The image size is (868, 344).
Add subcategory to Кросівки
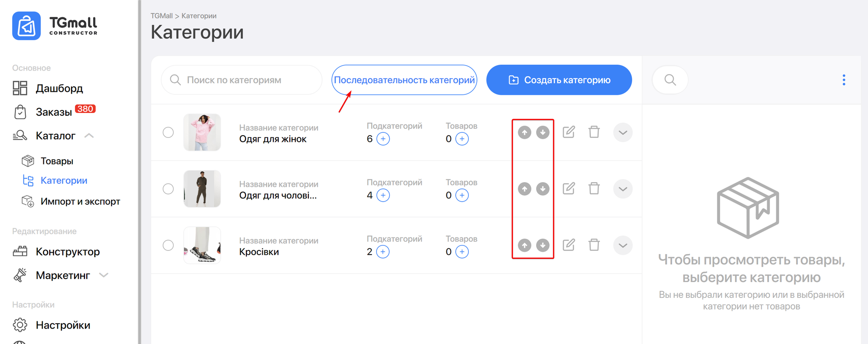point(383,252)
